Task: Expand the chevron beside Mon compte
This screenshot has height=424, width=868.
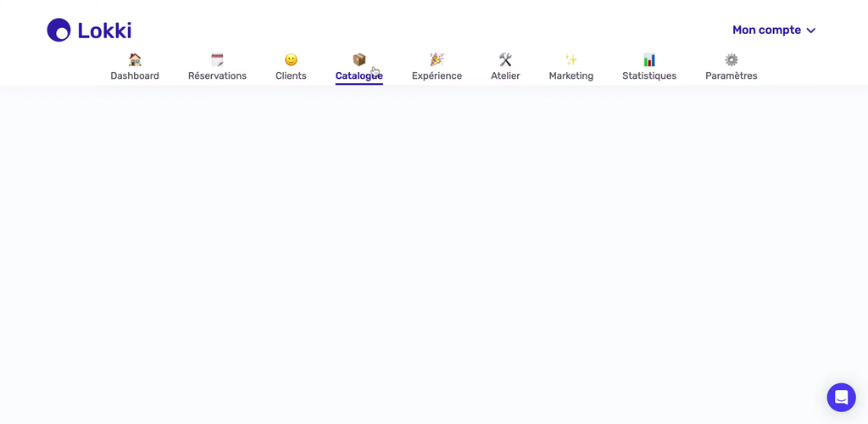Action: (811, 31)
